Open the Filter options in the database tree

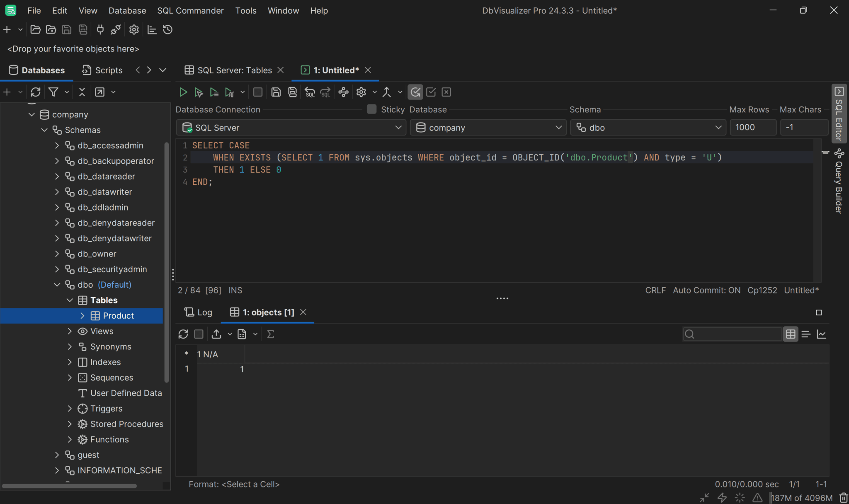pos(53,92)
